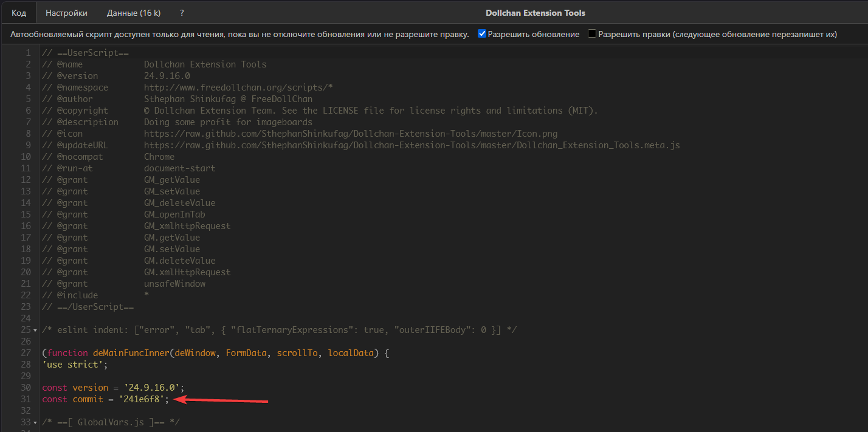Screen dimensions: 868x432
Task: Open the ? help tab
Action: (x=182, y=13)
